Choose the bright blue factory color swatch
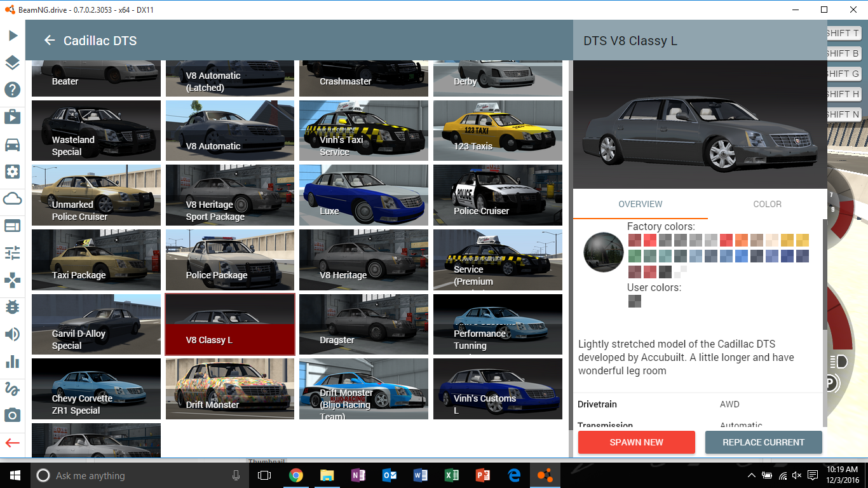 (742, 256)
